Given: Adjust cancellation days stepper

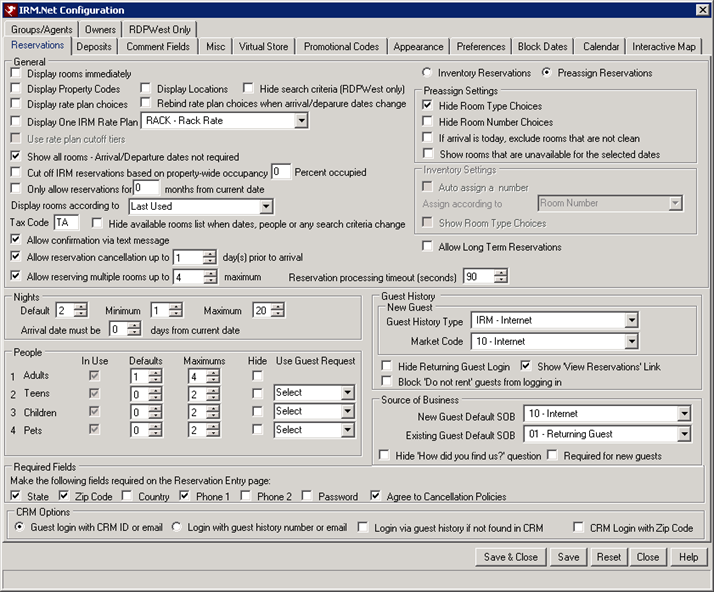Looking at the screenshot, I should pyautogui.click(x=210, y=257).
